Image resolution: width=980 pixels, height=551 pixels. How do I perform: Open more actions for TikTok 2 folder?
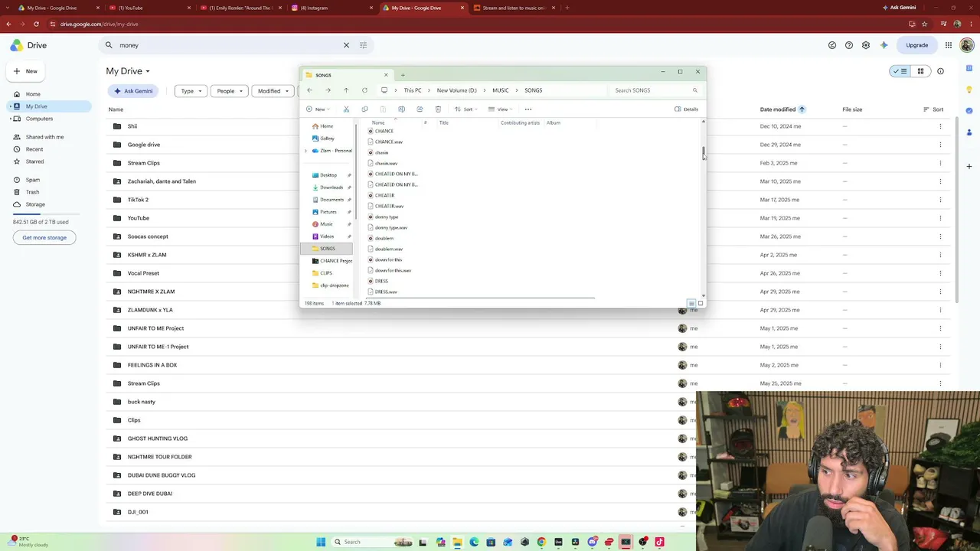(x=940, y=200)
